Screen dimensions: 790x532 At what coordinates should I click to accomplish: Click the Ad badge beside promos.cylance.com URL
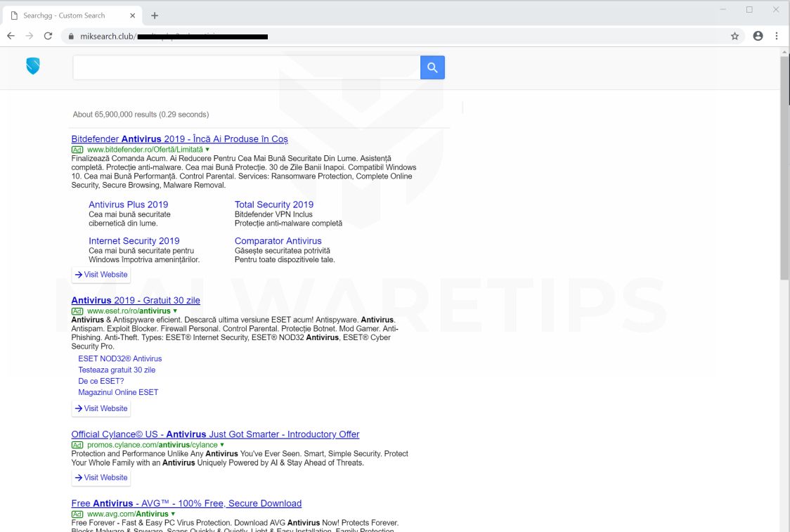pyautogui.click(x=77, y=445)
